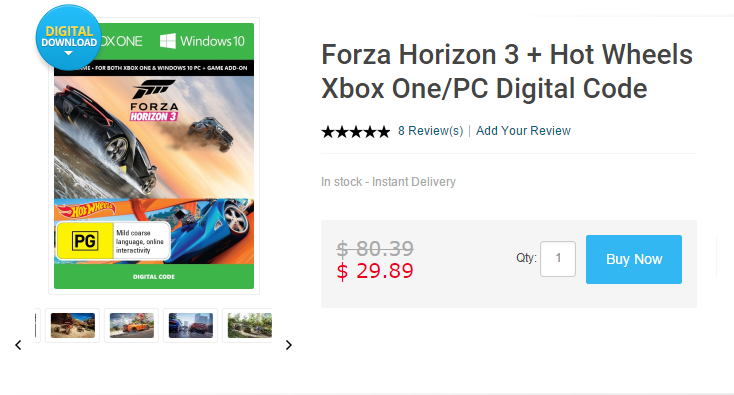Select the orange car screenshot thumbnail
The height and width of the screenshot is (395, 734).
[132, 325]
